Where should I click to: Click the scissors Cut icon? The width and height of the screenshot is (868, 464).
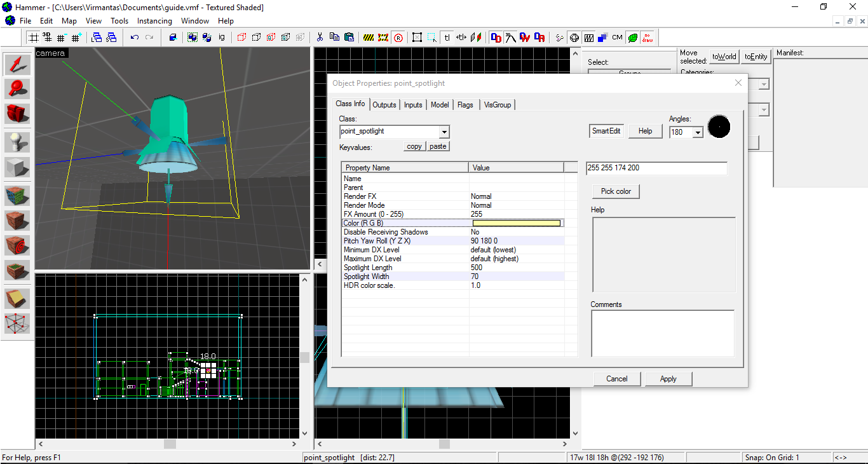(320, 38)
